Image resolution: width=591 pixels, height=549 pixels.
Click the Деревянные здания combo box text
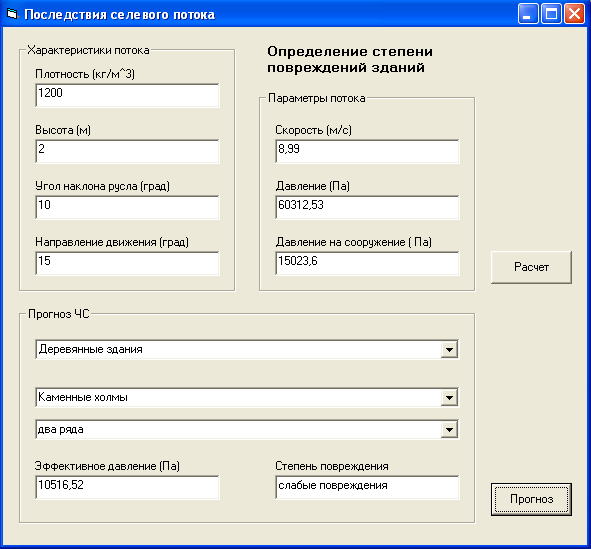click(90, 349)
